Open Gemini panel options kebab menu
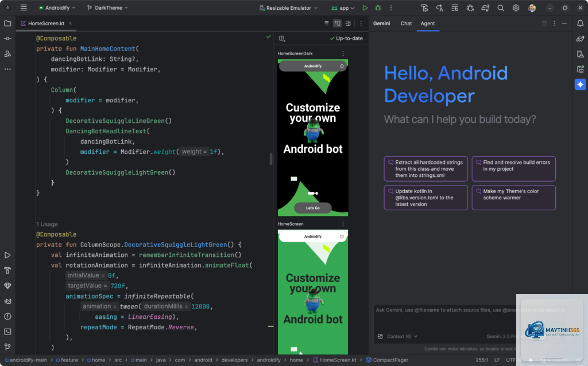Image resolution: width=588 pixels, height=366 pixels. [554, 24]
